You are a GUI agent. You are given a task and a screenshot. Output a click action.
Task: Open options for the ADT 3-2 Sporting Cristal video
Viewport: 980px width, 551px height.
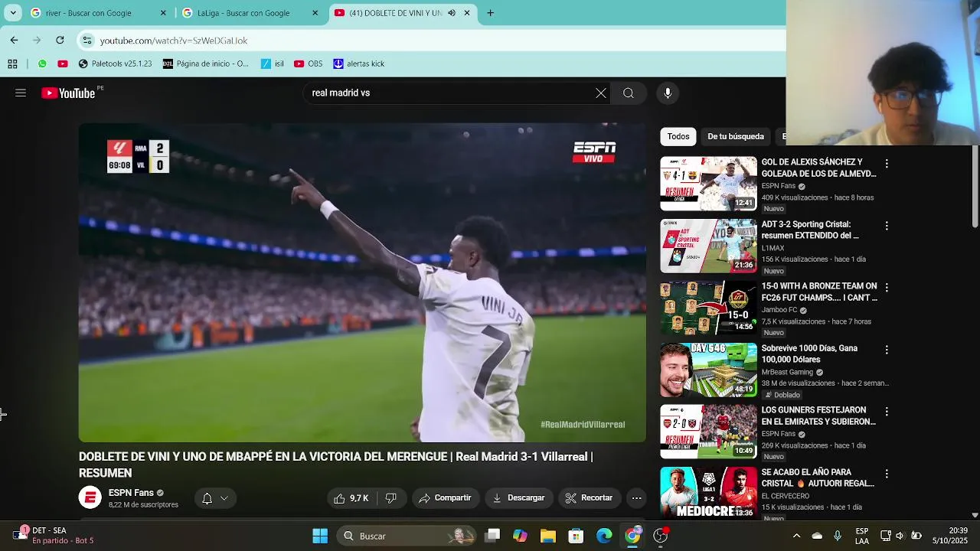pos(887,226)
